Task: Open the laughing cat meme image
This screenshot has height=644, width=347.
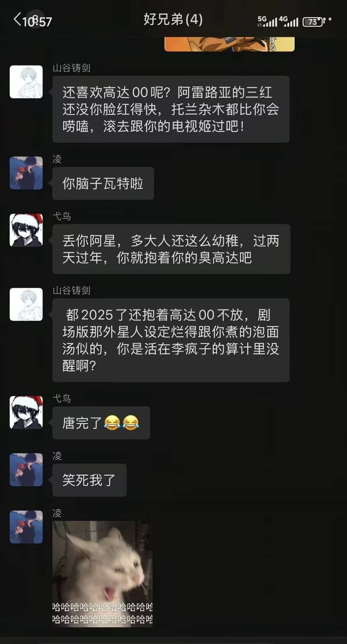Action: (x=102, y=574)
